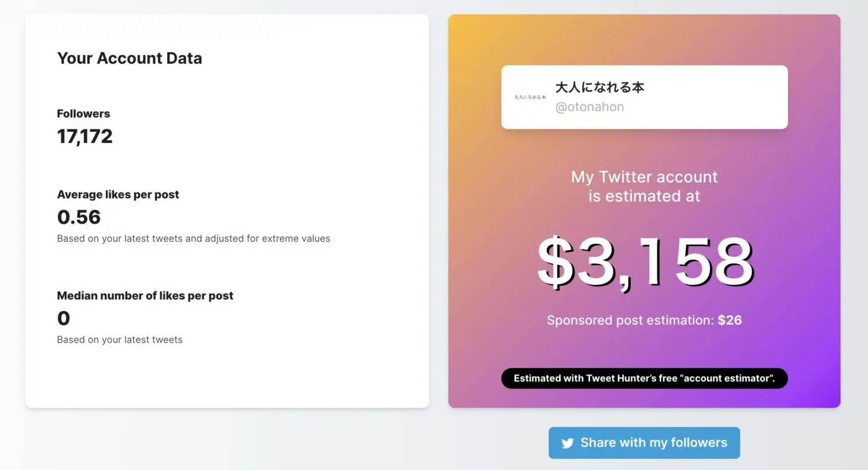868x470 pixels.
Task: Click the Twitter bird icon on the share button
Action: [567, 442]
